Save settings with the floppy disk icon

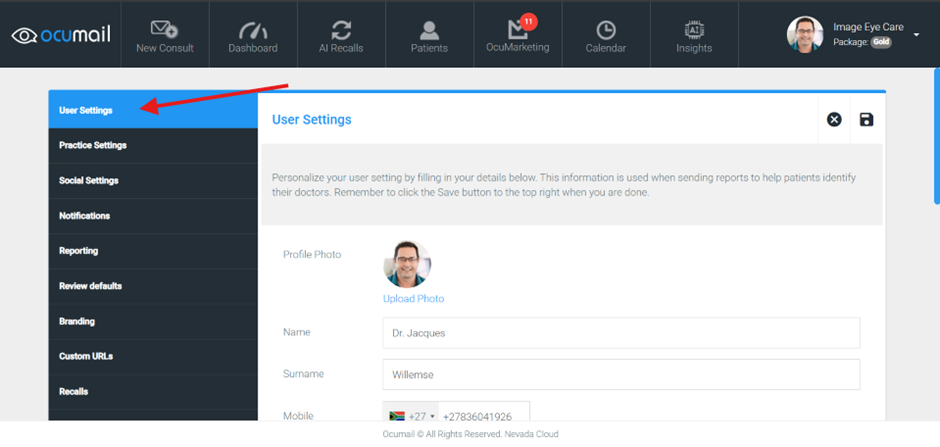(866, 120)
